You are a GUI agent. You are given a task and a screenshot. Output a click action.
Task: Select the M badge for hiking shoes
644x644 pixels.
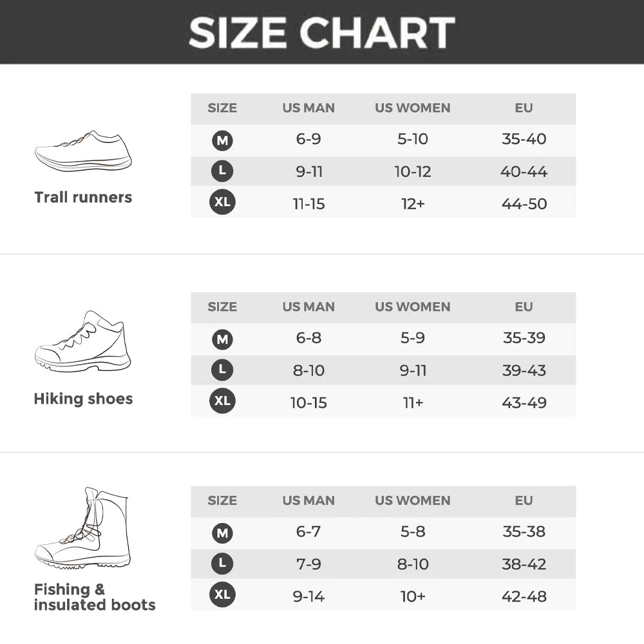click(x=222, y=339)
